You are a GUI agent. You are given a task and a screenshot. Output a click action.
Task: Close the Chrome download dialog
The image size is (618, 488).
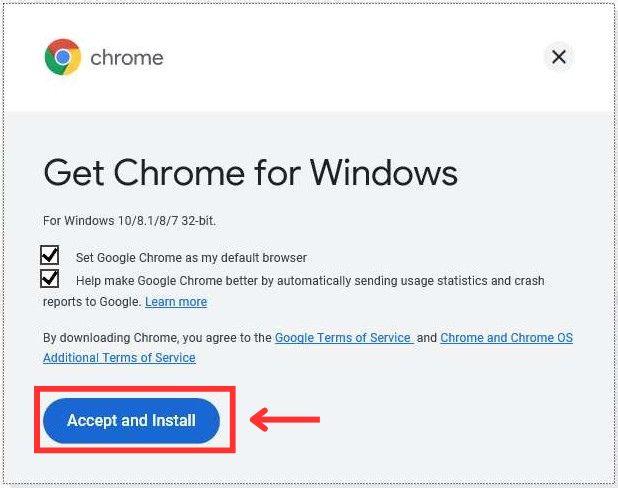point(559,57)
